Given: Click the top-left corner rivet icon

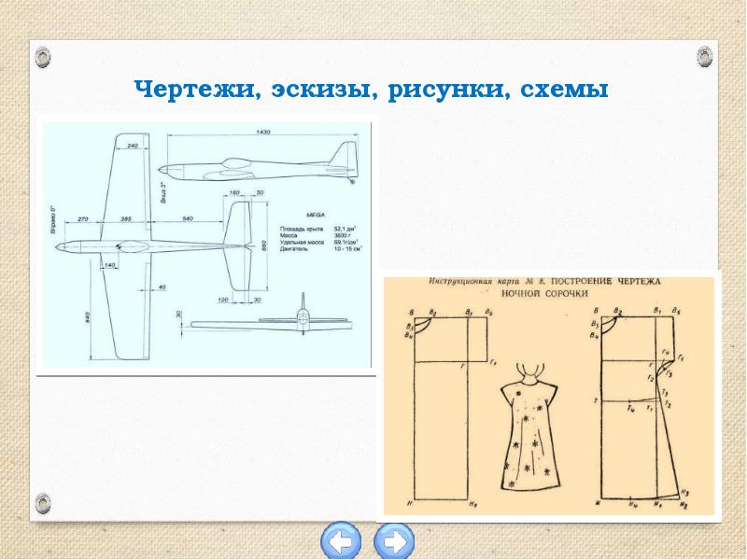Looking at the screenshot, I should pyautogui.click(x=43, y=59).
